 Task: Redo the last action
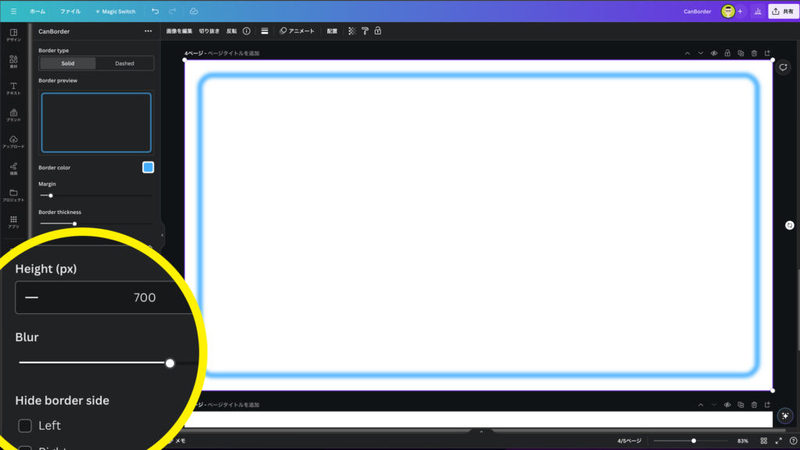click(172, 11)
